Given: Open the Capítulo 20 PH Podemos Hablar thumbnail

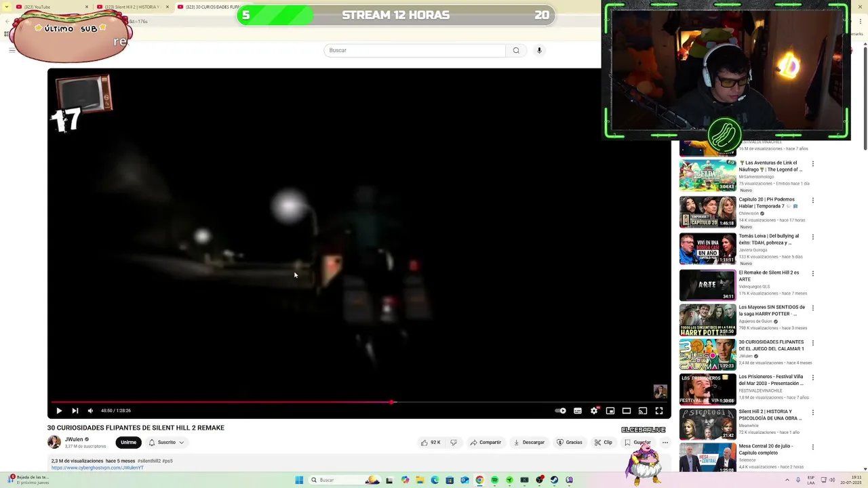Looking at the screenshot, I should pyautogui.click(x=707, y=212).
